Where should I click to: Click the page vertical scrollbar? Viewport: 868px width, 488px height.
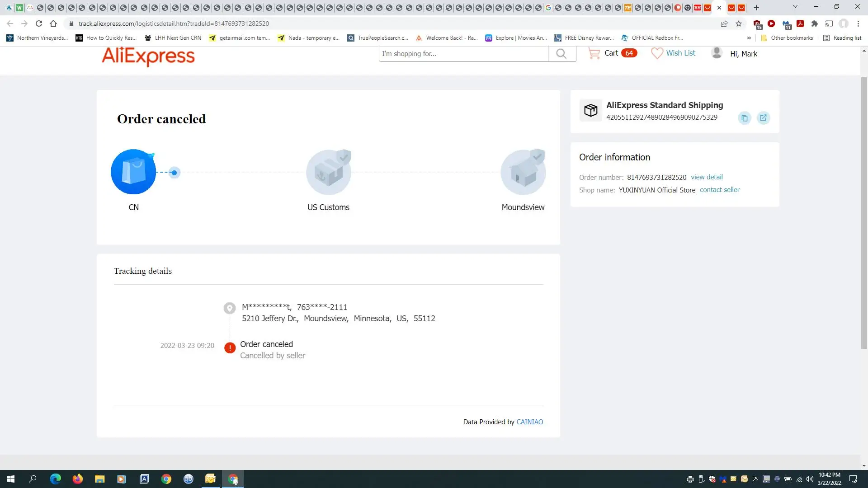[x=864, y=212]
